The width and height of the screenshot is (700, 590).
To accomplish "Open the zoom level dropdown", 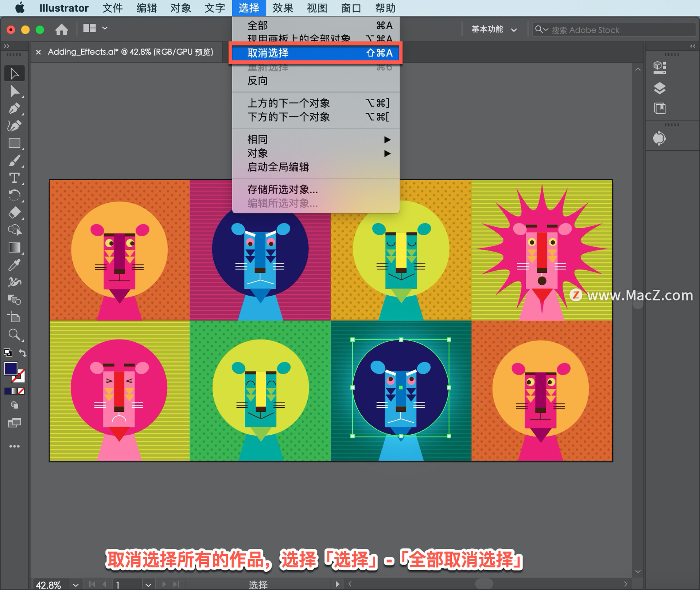I will pos(75,585).
